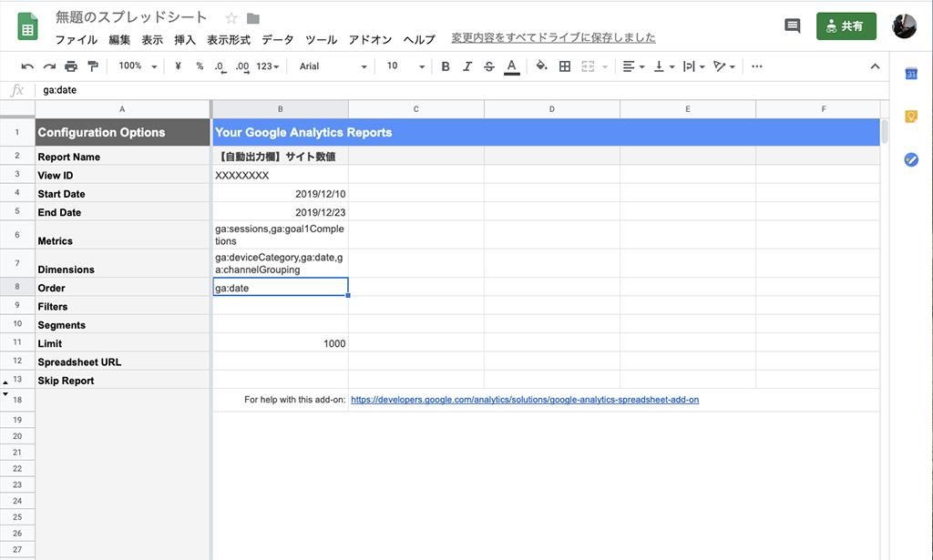The image size is (933, 560).
Task: Open the more number formats dropdown
Action: pyautogui.click(x=268, y=66)
